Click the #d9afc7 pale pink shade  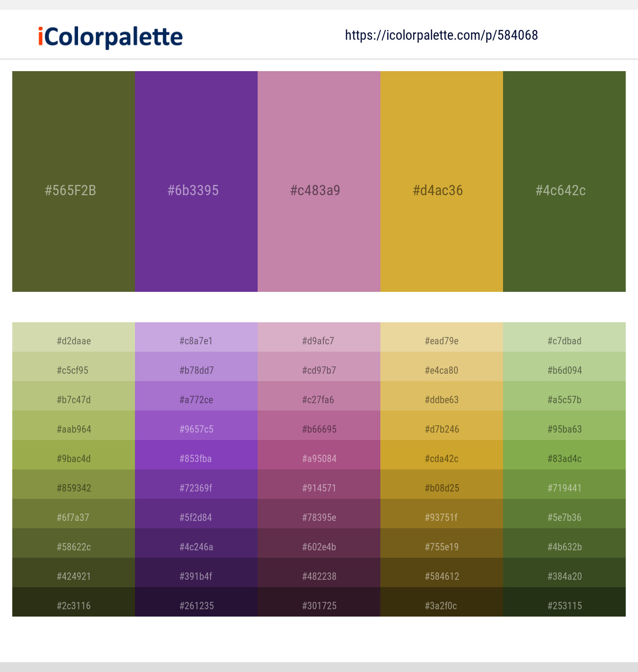[319, 340]
